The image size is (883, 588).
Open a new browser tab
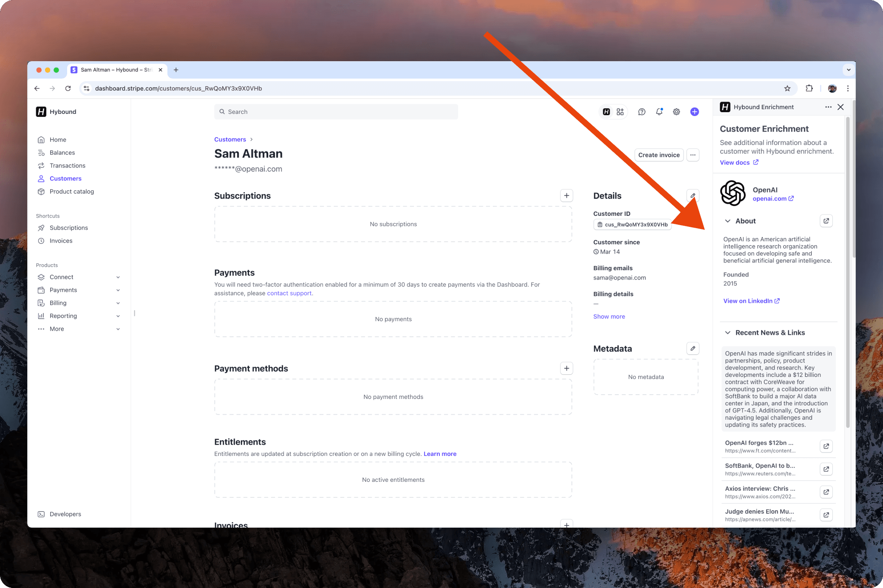[176, 70]
